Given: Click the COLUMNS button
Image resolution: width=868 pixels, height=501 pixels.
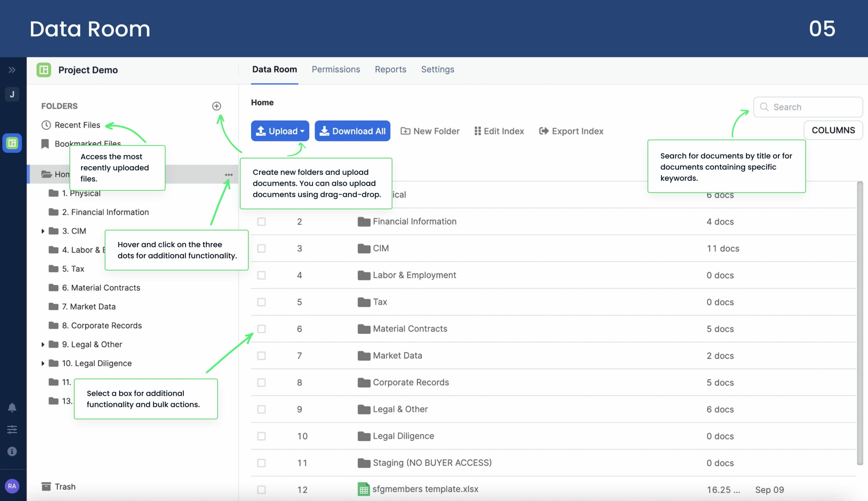Looking at the screenshot, I should pyautogui.click(x=833, y=131).
